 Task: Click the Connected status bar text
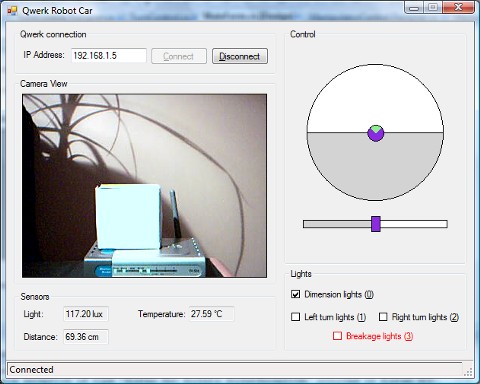click(x=31, y=370)
